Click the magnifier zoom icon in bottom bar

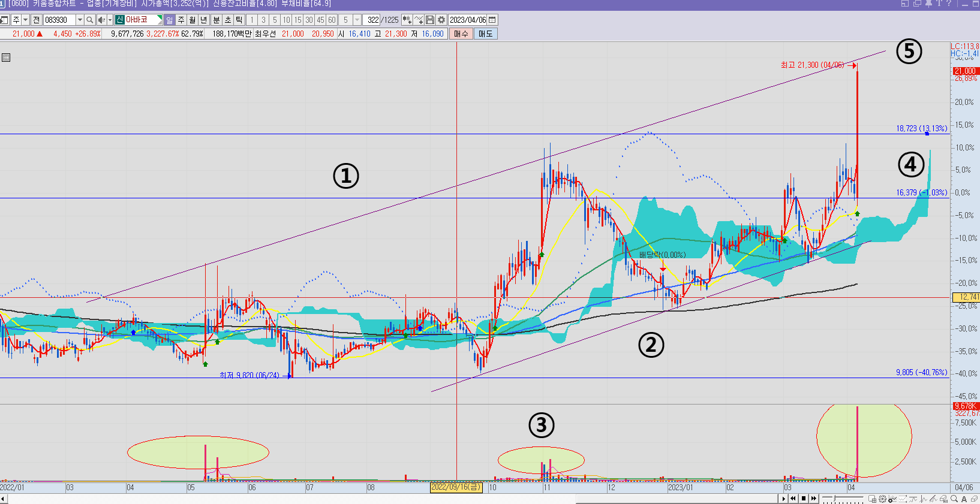(954, 499)
